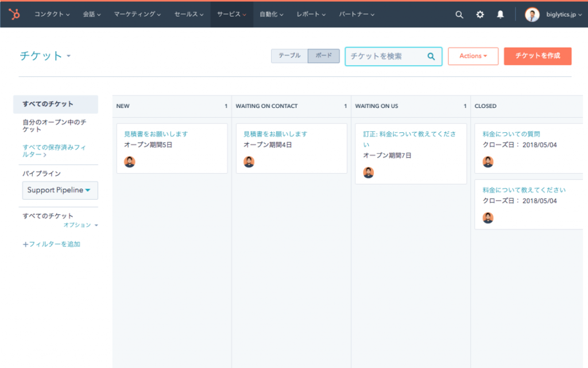Click the チケットを作成 button
Viewport: 588px width, 368px height.
[537, 56]
